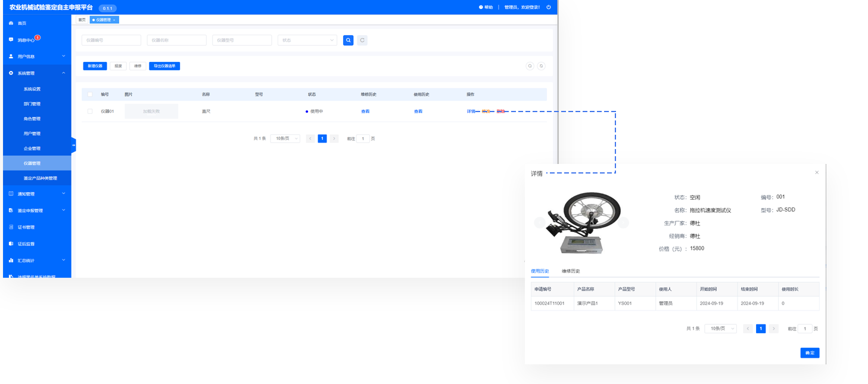Screen dimensions: 868x384
Task: Expand the 通知管理 sidebar menu
Action: 36,194
